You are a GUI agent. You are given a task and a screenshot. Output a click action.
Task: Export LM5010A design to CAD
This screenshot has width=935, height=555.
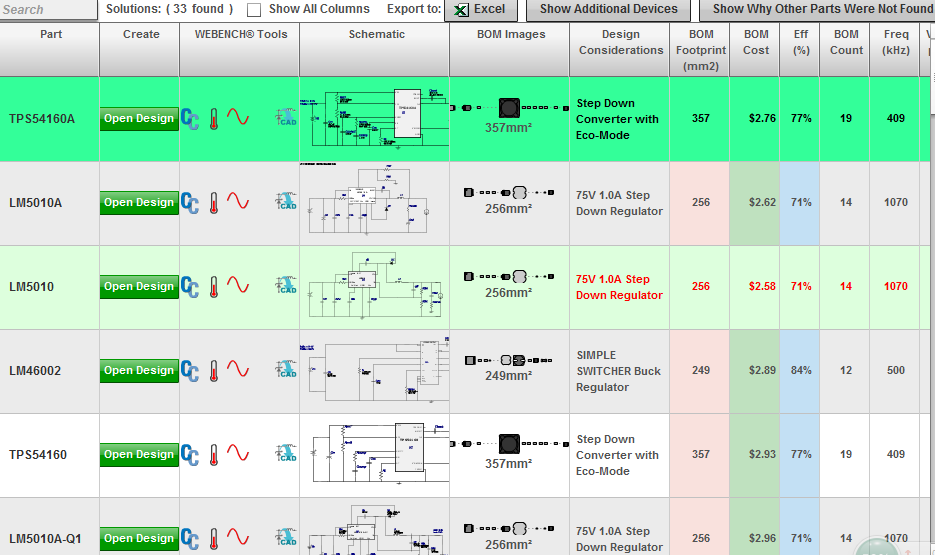click(x=286, y=201)
